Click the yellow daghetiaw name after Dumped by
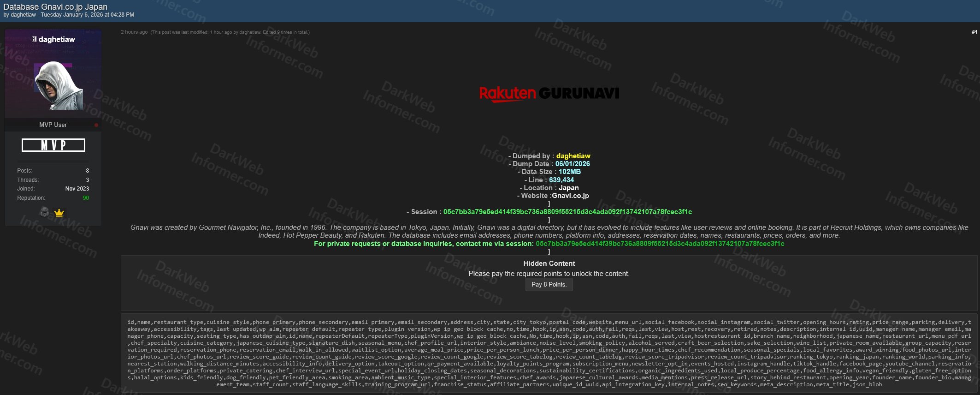Image resolution: width=980 pixels, height=395 pixels. point(573,156)
